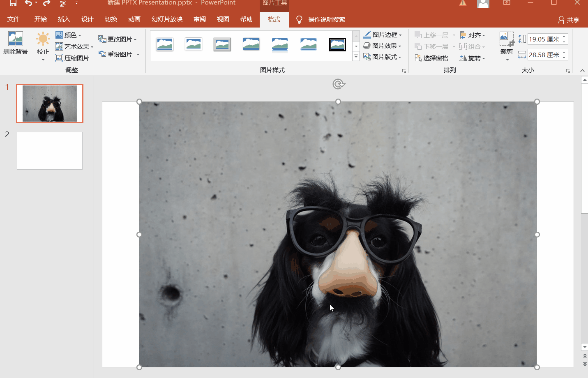Open the Corrections (校正) tool

pos(43,44)
